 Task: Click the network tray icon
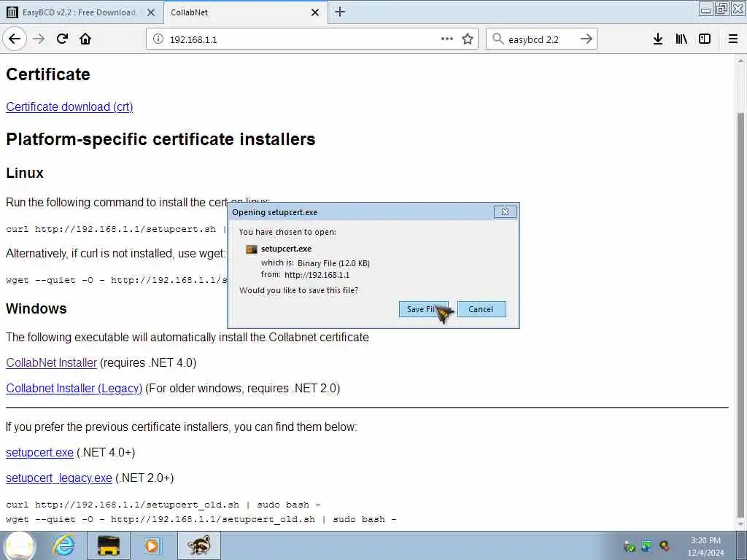click(x=647, y=546)
